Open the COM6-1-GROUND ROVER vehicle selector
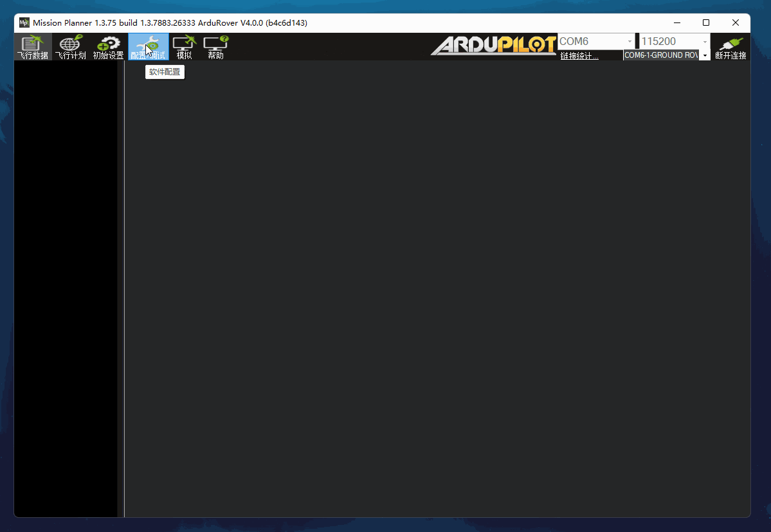 [666, 55]
